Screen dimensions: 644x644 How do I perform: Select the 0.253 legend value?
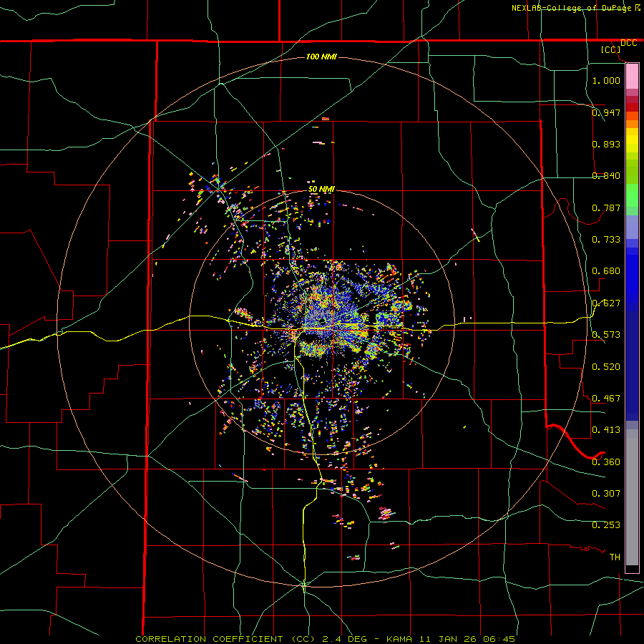(x=606, y=525)
